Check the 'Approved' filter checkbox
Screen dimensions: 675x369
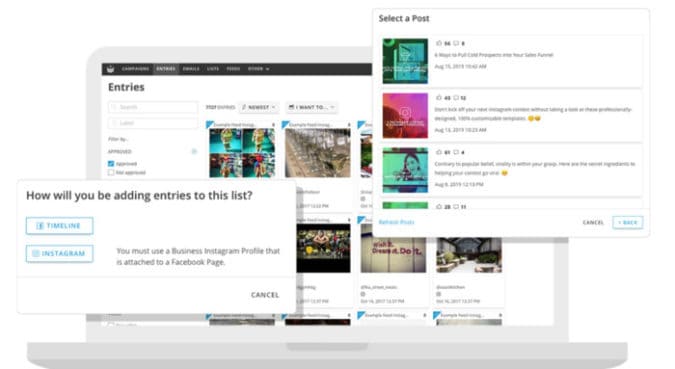(111, 164)
